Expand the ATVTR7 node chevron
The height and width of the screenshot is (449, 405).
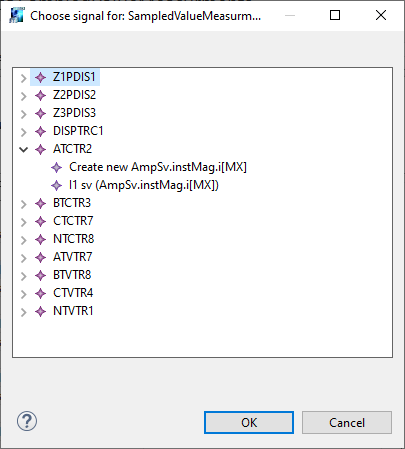(23, 258)
